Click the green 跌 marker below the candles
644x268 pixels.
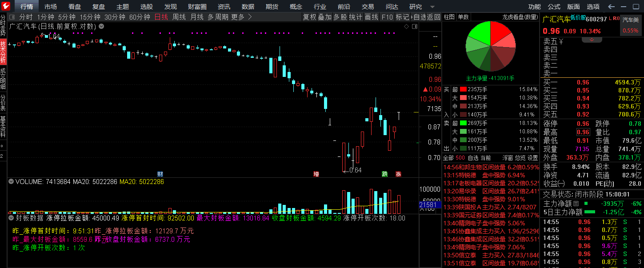(x=385, y=174)
